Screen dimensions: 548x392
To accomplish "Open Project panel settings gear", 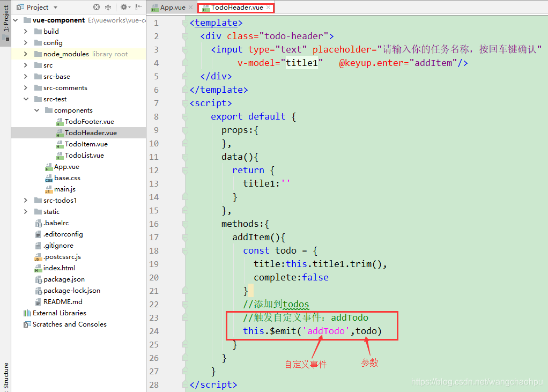I will (124, 7).
